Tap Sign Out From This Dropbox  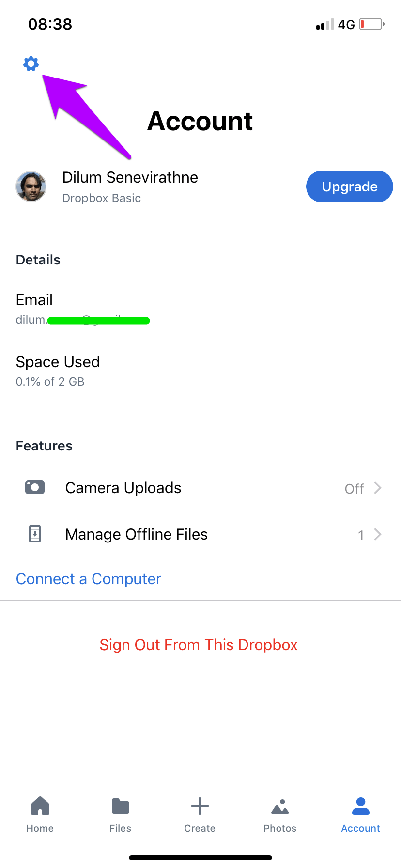199,645
